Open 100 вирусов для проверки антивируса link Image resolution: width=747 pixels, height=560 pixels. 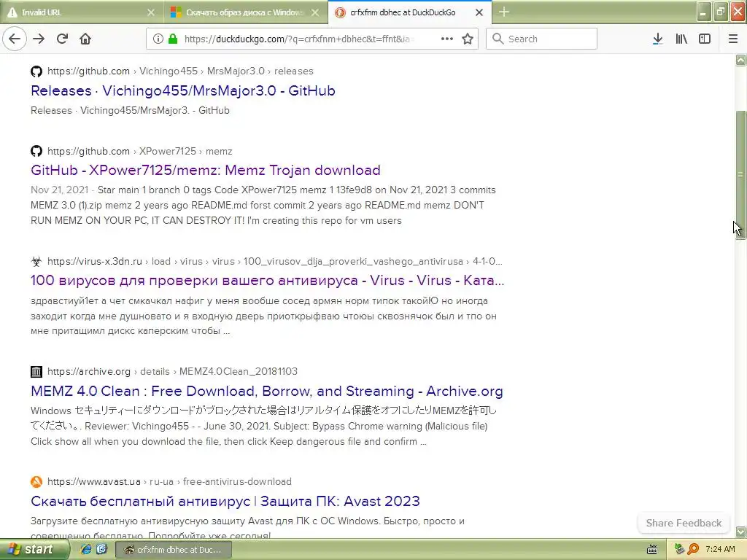tap(267, 280)
